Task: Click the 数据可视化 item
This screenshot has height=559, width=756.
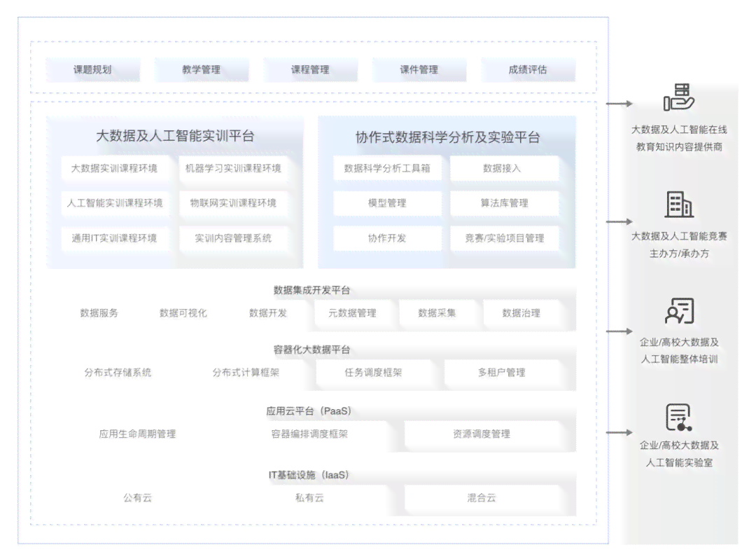Action: [183, 313]
